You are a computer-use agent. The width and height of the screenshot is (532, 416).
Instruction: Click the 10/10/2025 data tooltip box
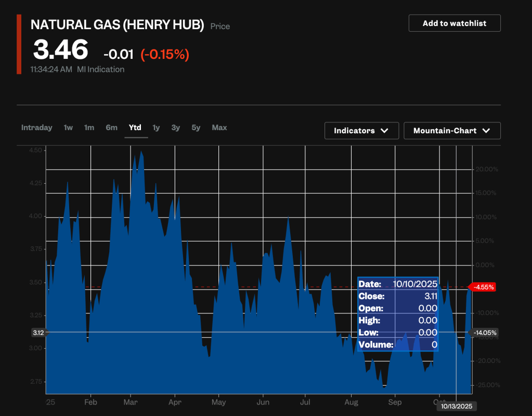click(x=398, y=314)
